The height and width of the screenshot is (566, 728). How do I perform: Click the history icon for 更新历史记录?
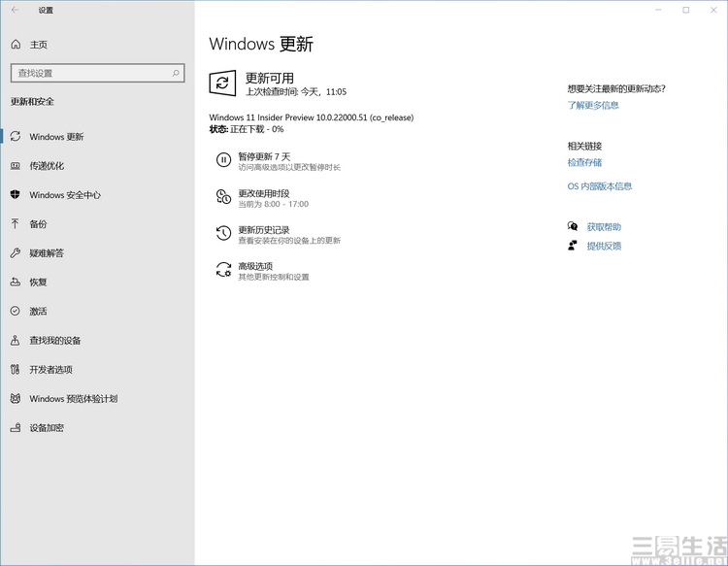point(223,233)
